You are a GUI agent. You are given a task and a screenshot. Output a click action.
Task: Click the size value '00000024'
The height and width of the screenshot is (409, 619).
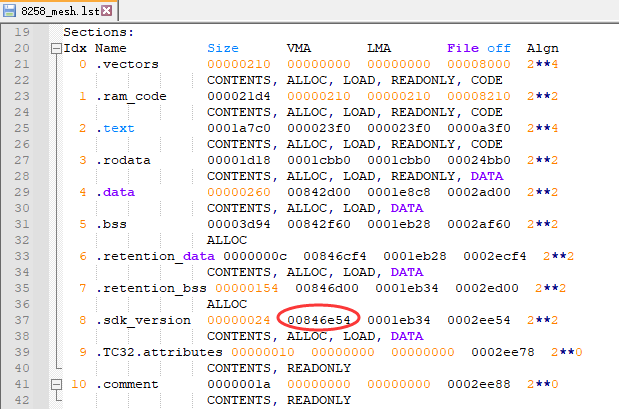point(239,320)
